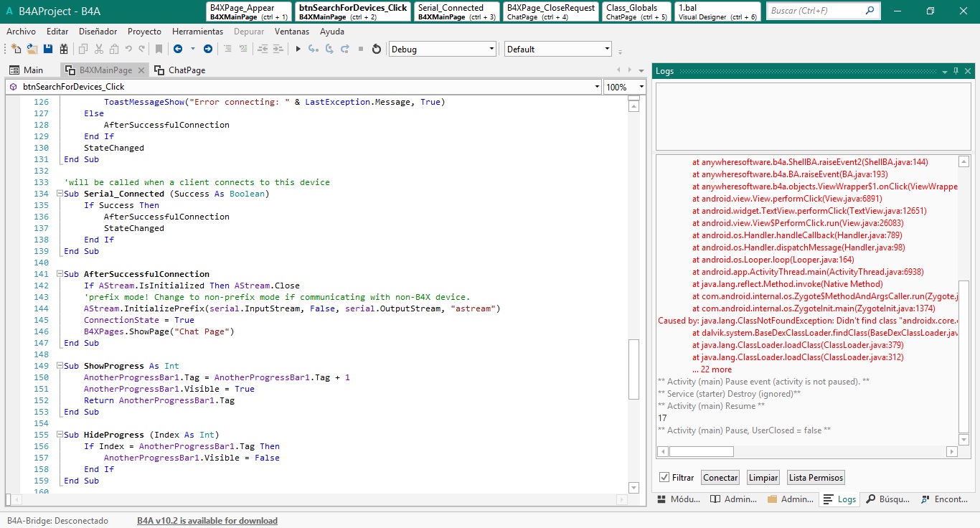Toggle the Filtrar checkbox in Logs
The height and width of the screenshot is (528, 980).
coord(664,478)
